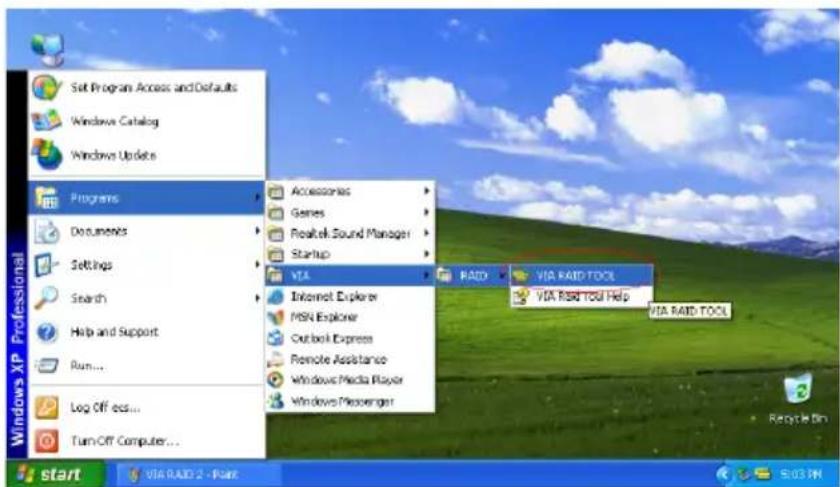Click the Accessories folder icon
Screen dimensions: 840x487
(x=275, y=191)
